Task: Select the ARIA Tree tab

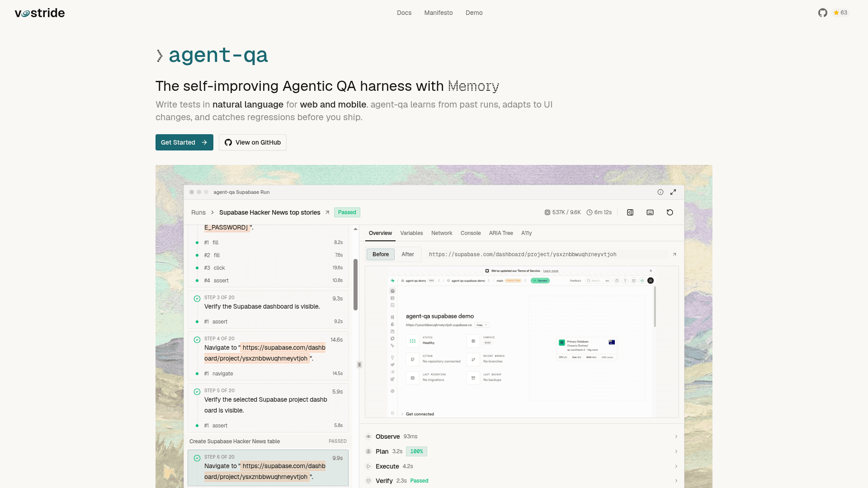Action: tap(501, 233)
